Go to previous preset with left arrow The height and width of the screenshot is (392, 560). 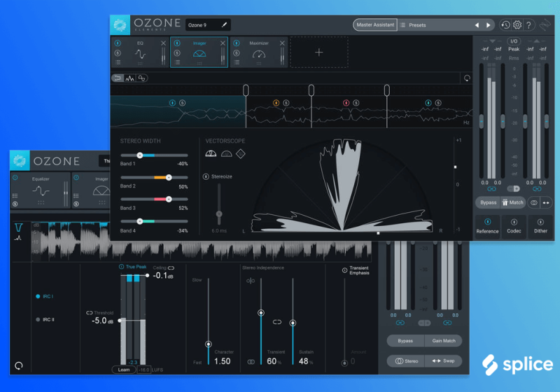477,25
